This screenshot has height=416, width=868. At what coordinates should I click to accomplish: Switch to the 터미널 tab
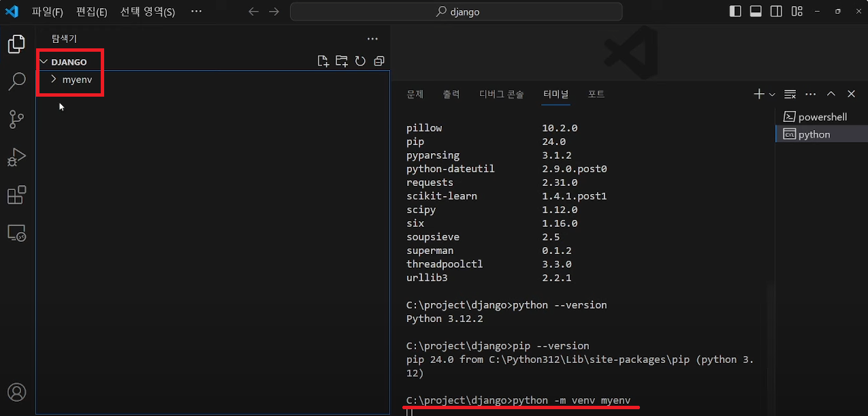coord(556,94)
